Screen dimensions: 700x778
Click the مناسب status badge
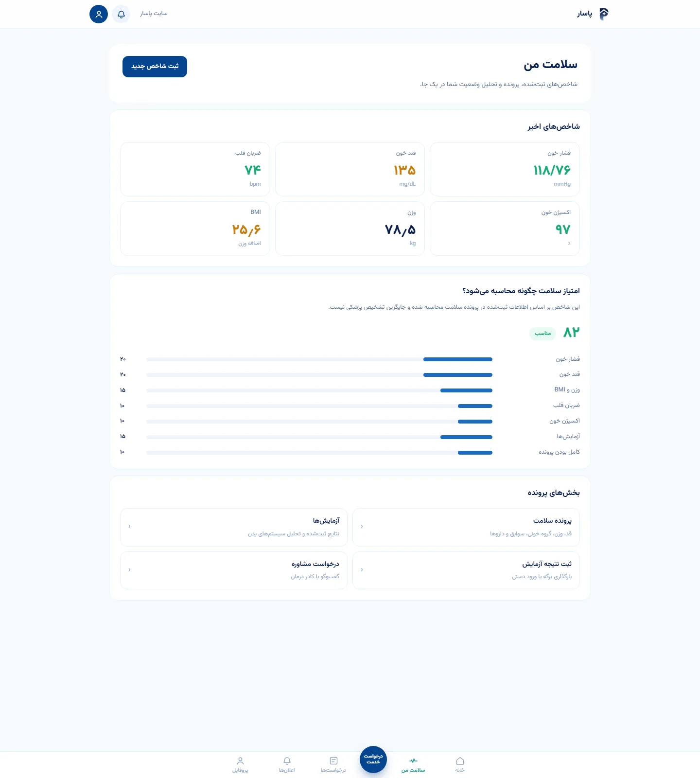pos(542,334)
